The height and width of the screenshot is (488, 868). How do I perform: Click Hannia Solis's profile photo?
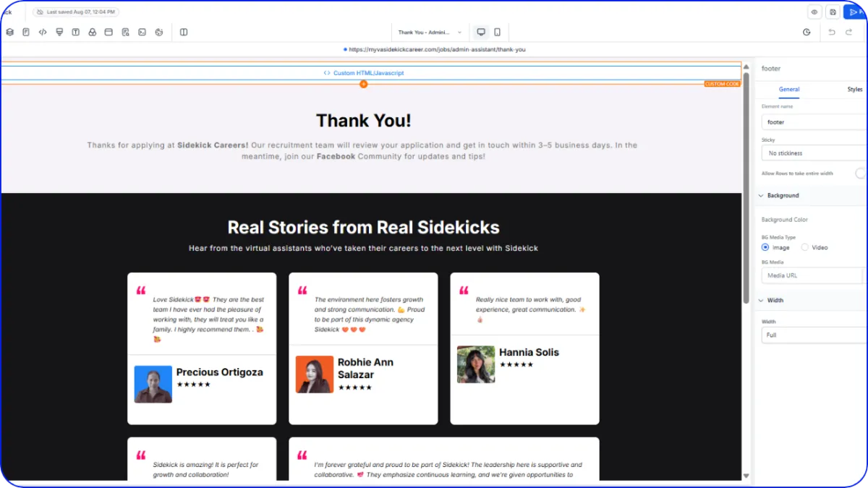coord(476,364)
